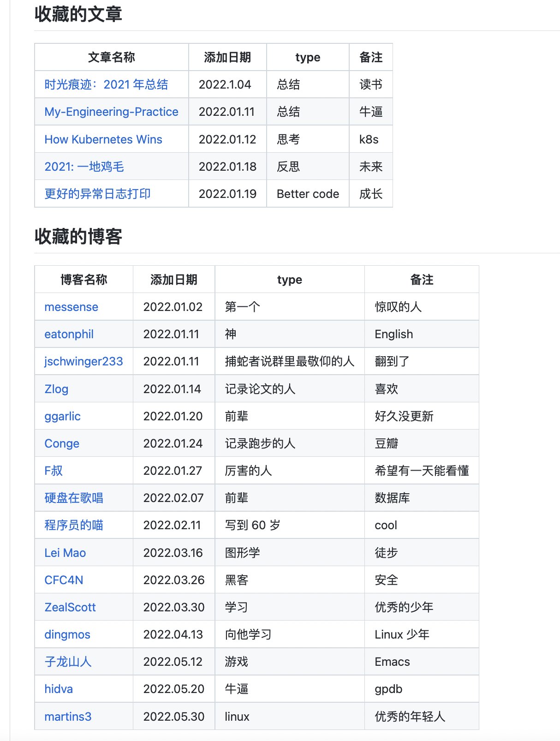Screen dimensions: 560x741
Task: Click the 图形学 type cell
Action: (x=290, y=553)
